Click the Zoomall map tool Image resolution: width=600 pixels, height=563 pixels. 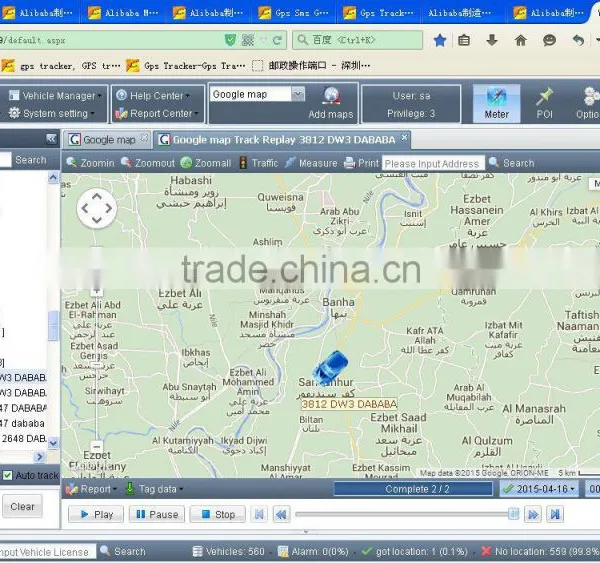pyautogui.click(x=206, y=163)
